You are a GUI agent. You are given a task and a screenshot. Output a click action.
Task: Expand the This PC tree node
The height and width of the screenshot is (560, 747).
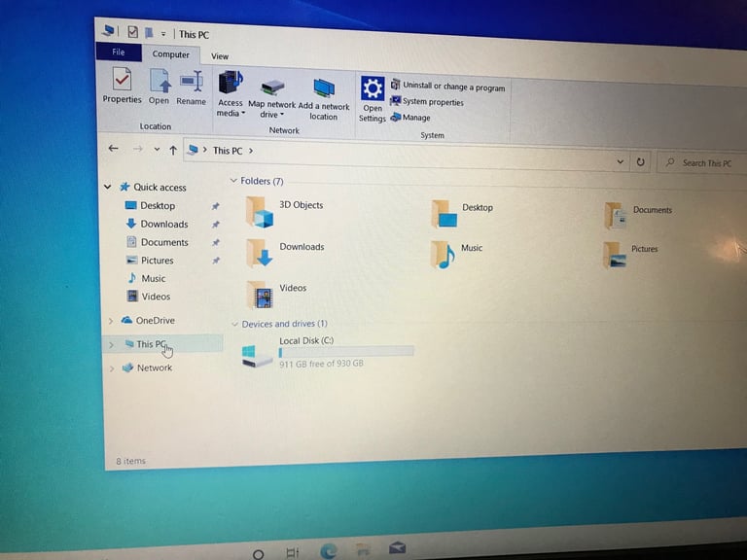pos(112,345)
